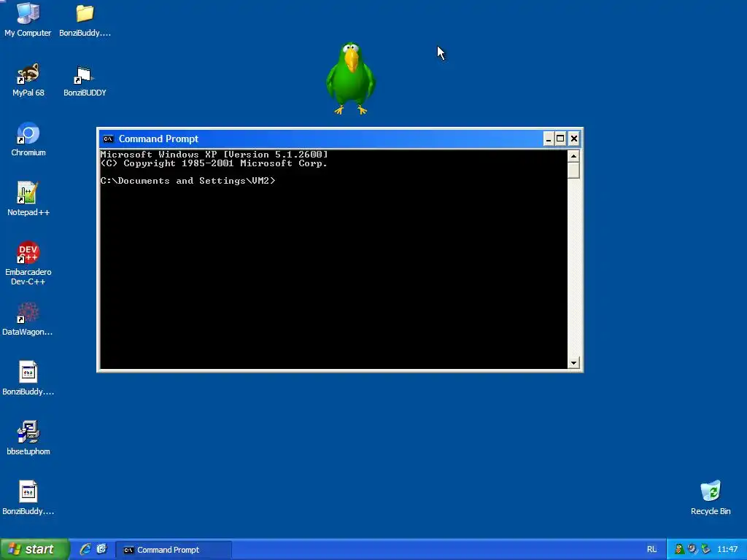The height and width of the screenshot is (560, 747).
Task: Launch Internet Explorer from Quick Launch
Action: coord(85,549)
